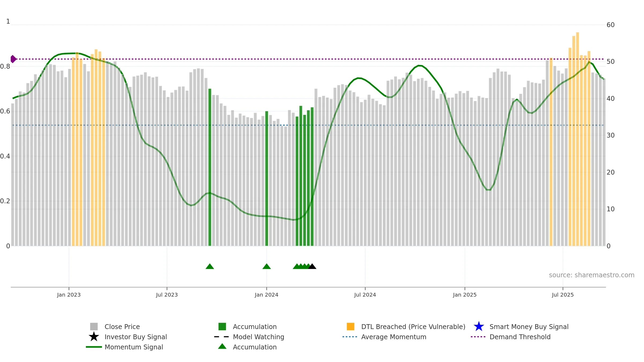Click the gray Close Price legend square

click(x=94, y=327)
